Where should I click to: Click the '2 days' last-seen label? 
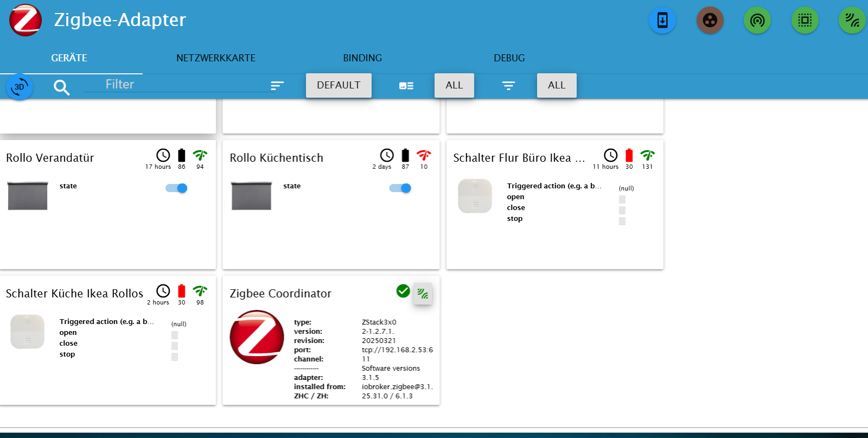pos(382,167)
